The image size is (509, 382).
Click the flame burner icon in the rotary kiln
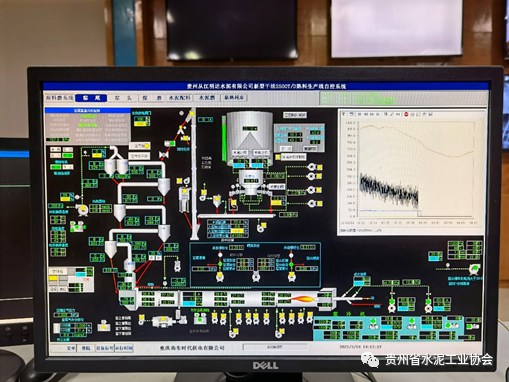click(x=303, y=299)
